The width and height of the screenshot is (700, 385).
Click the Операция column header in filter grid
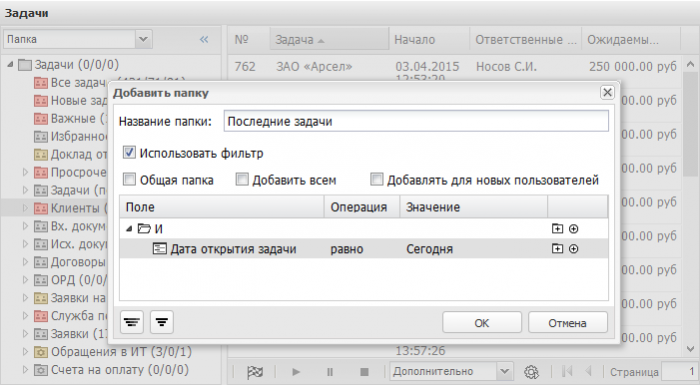click(x=362, y=207)
